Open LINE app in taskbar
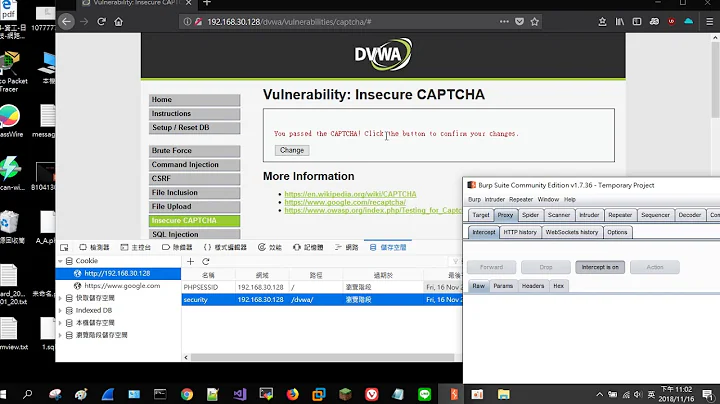 (x=425, y=394)
